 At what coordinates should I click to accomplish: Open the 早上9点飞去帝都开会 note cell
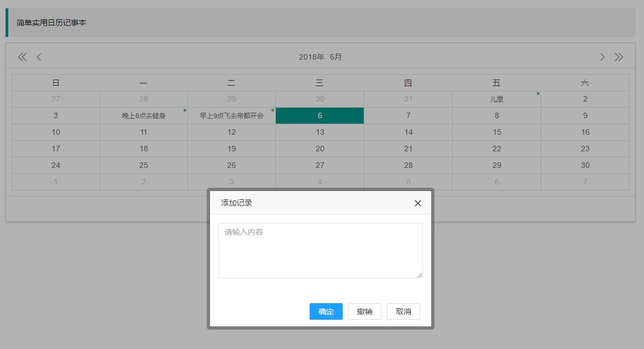click(x=232, y=115)
